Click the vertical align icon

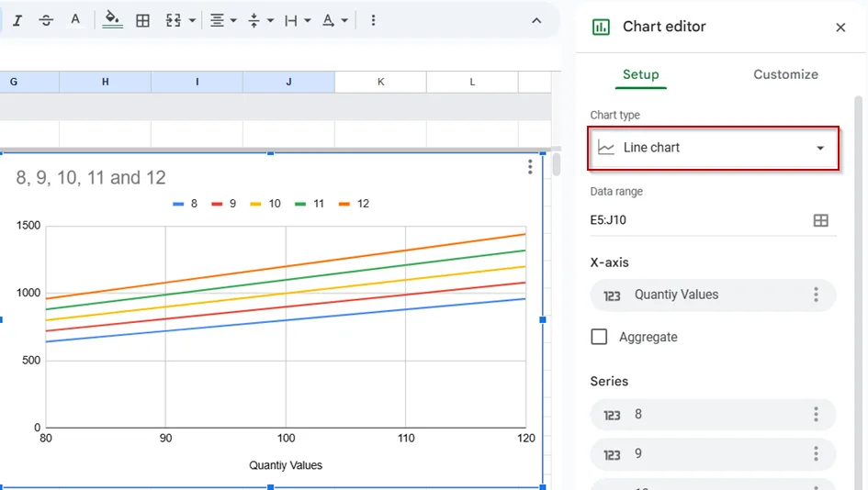(254, 20)
